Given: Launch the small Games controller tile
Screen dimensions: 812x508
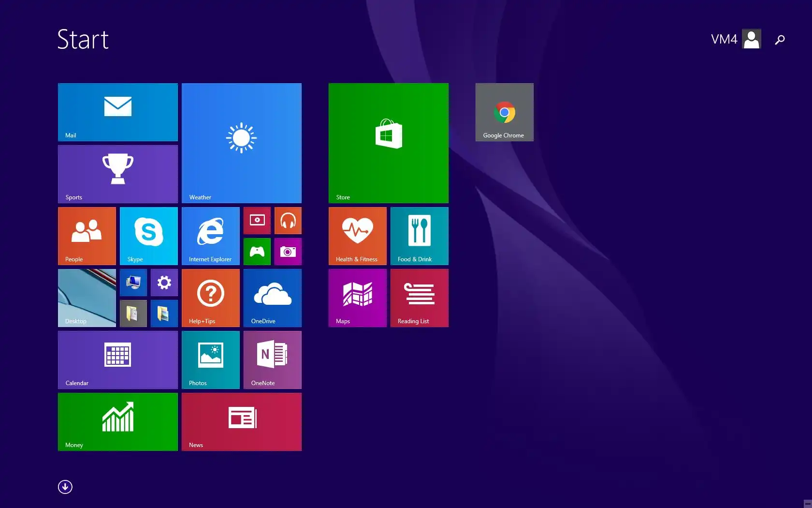Looking at the screenshot, I should point(257,252).
